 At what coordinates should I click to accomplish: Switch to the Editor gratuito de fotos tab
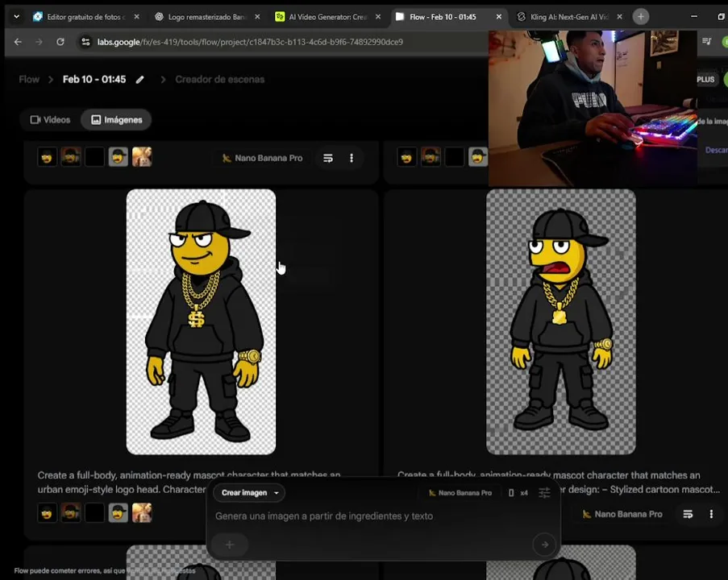point(86,17)
